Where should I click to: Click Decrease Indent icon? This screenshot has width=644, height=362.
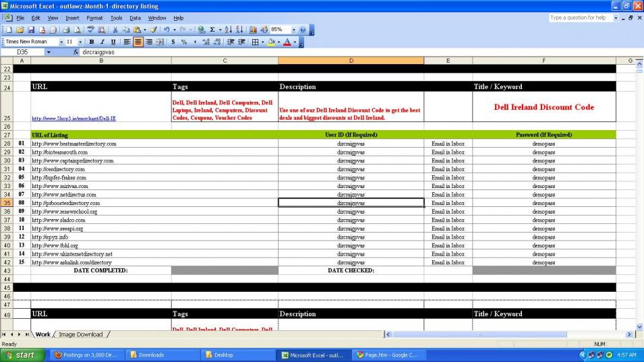coord(231,42)
